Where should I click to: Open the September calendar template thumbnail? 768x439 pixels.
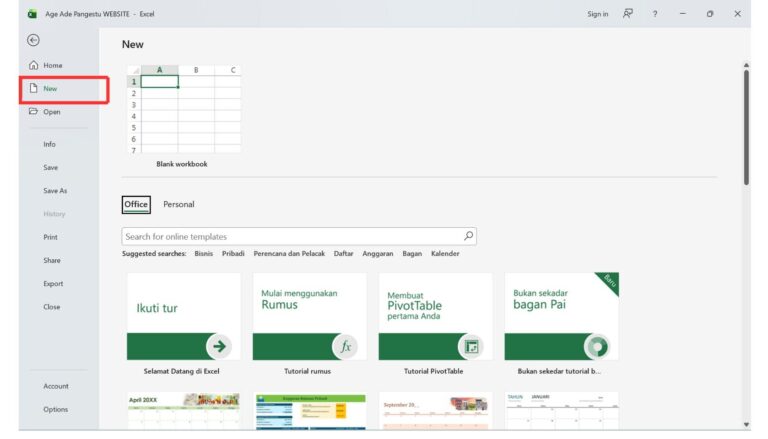[435, 411]
